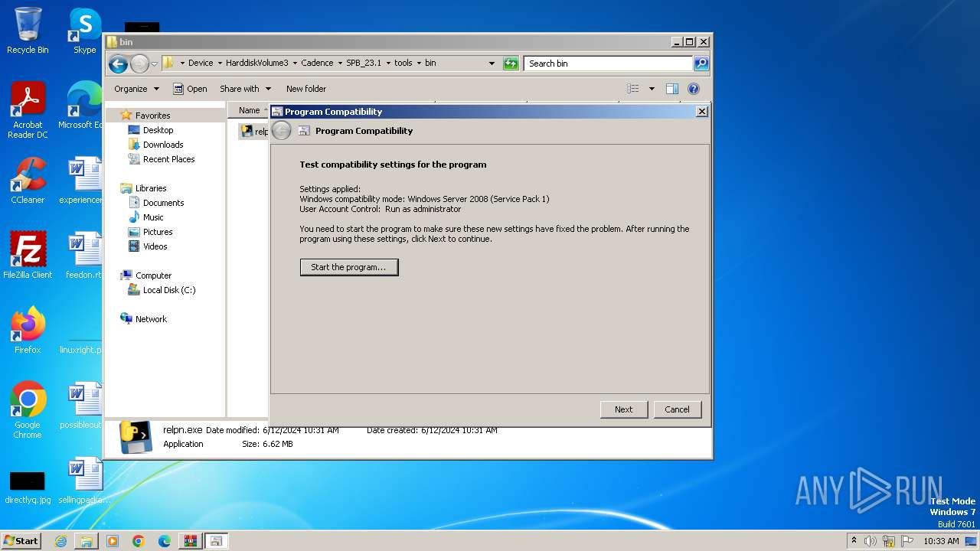Select Network in navigation pane
The width and height of the screenshot is (980, 551).
tap(151, 319)
